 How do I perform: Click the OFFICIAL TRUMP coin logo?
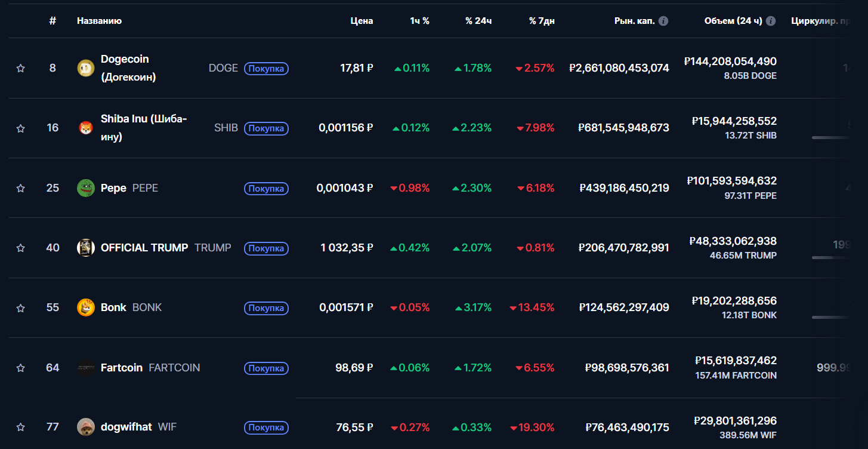tap(86, 248)
